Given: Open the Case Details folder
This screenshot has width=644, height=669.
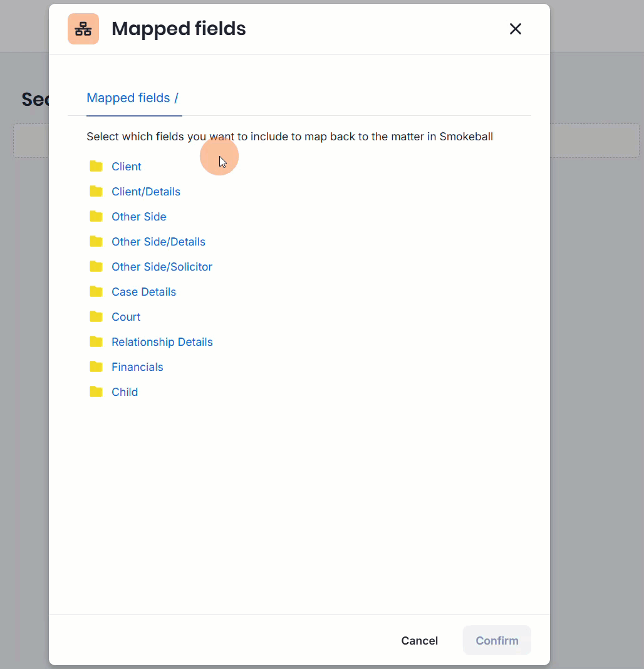Looking at the screenshot, I should [143, 292].
